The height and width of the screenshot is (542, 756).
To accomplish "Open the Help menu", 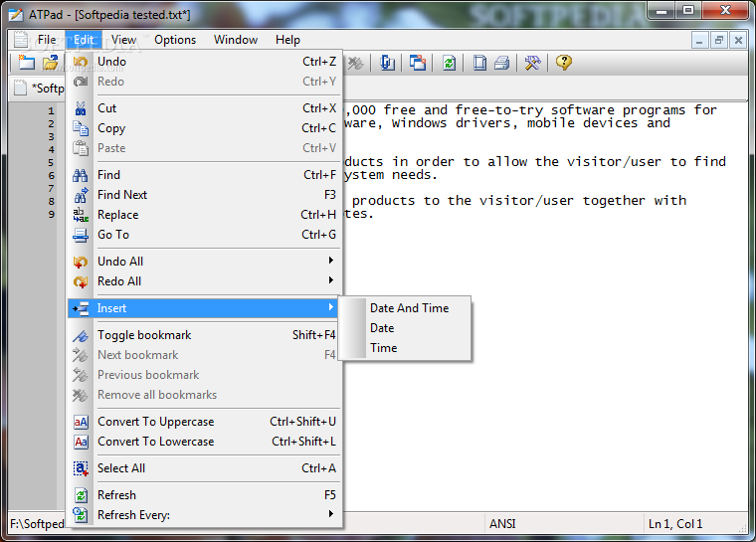I will click(287, 40).
